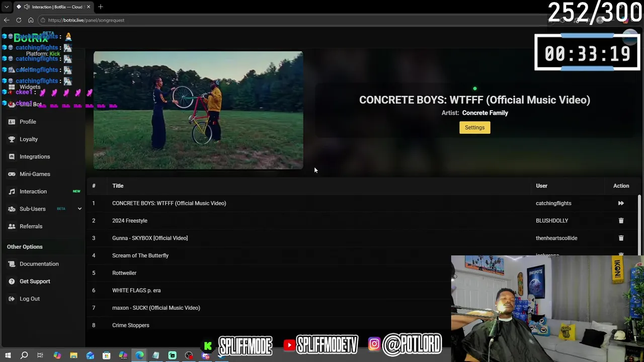The width and height of the screenshot is (644, 362).
Task: Click the music video thumbnail player
Action: 198,110
